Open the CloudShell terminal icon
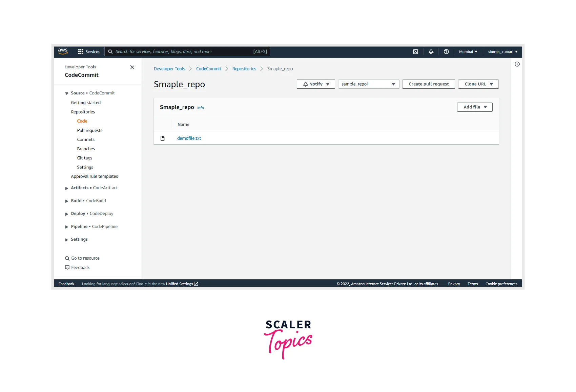The width and height of the screenshot is (576, 392). click(415, 51)
